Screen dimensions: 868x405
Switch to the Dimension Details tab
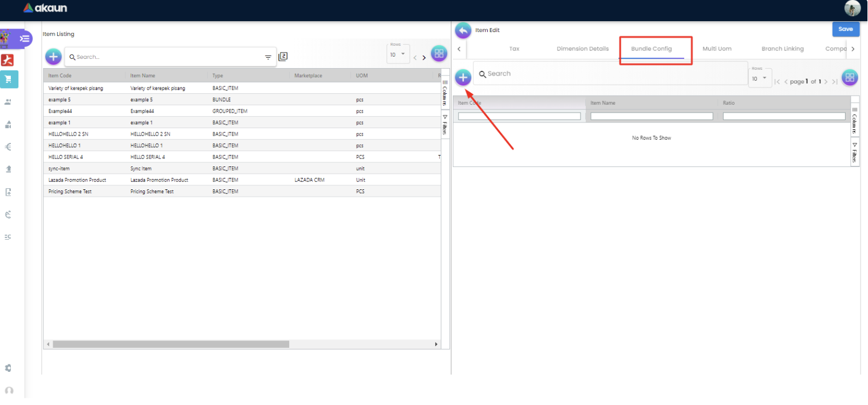582,49
